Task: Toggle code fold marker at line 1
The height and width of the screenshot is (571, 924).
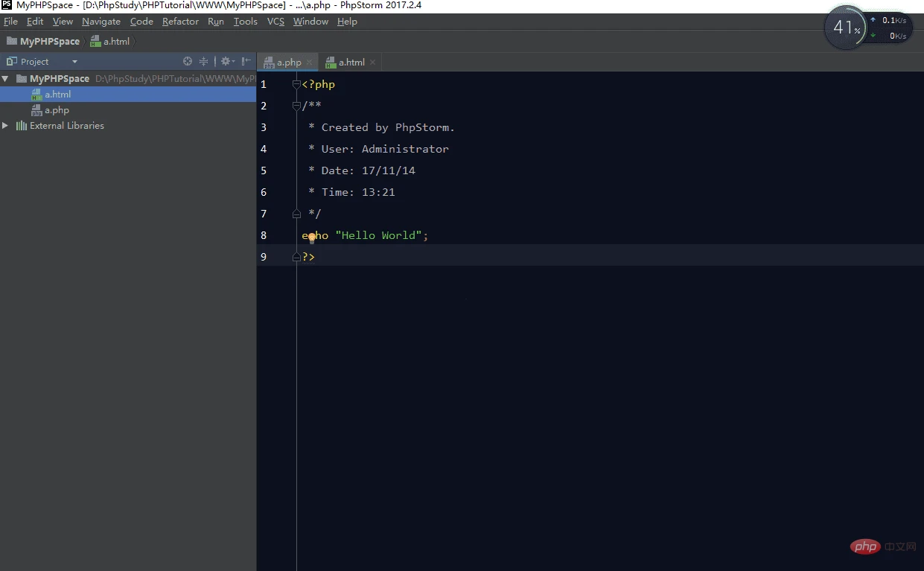Action: (x=296, y=85)
